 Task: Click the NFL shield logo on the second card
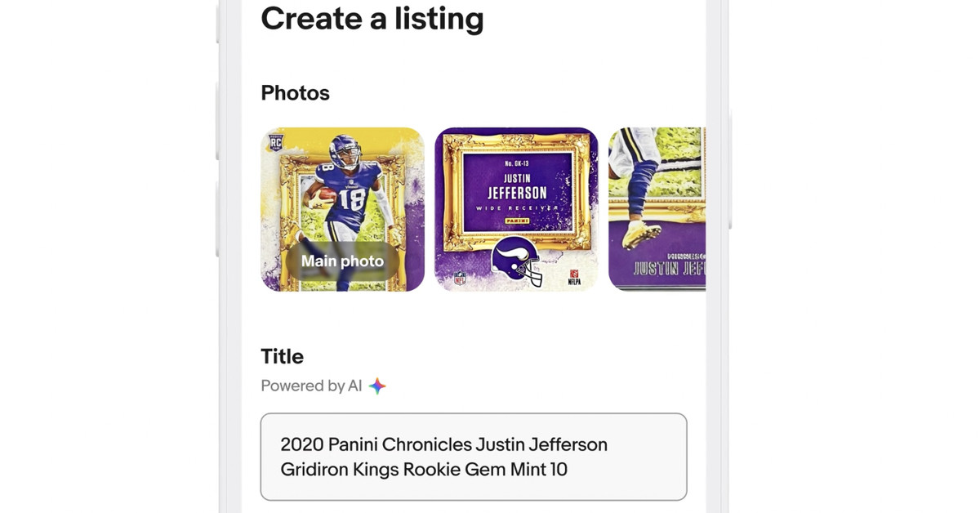461,275
